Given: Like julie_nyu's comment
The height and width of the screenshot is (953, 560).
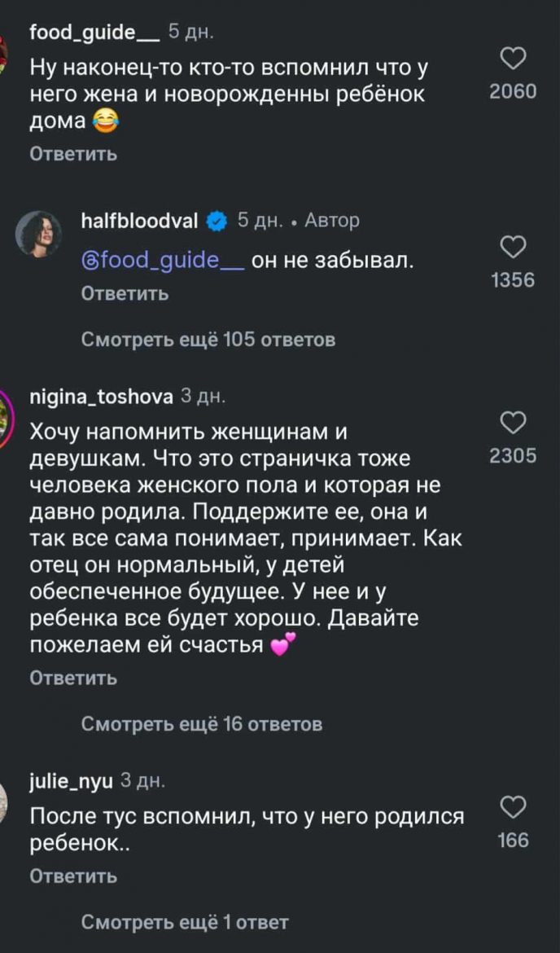Looking at the screenshot, I should (512, 807).
